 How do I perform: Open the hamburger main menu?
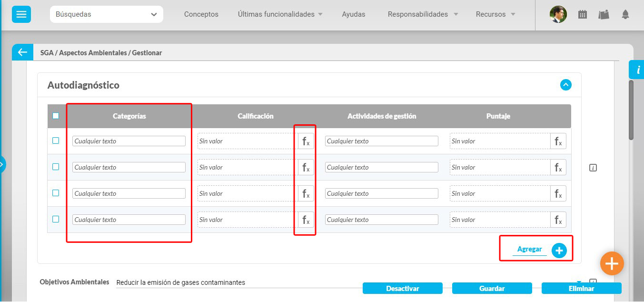pos(21,14)
